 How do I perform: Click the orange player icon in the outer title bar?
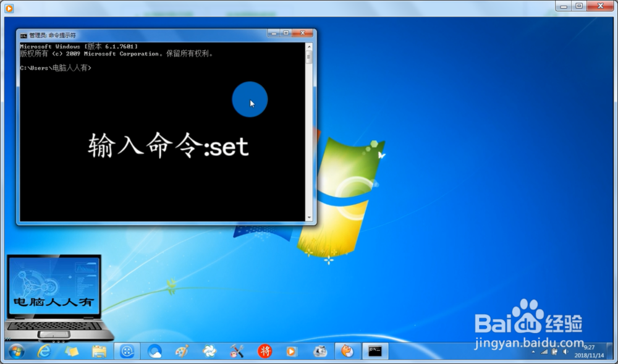pos(9,8)
